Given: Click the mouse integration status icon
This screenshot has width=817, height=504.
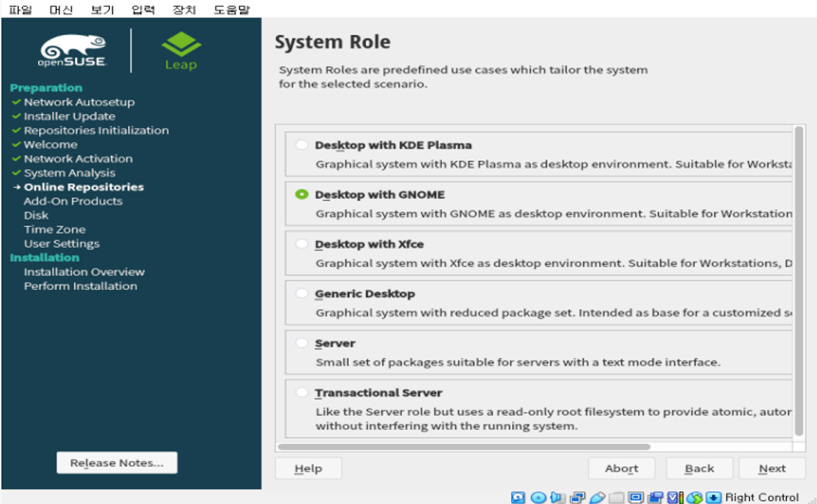Looking at the screenshot, I should click(694, 498).
